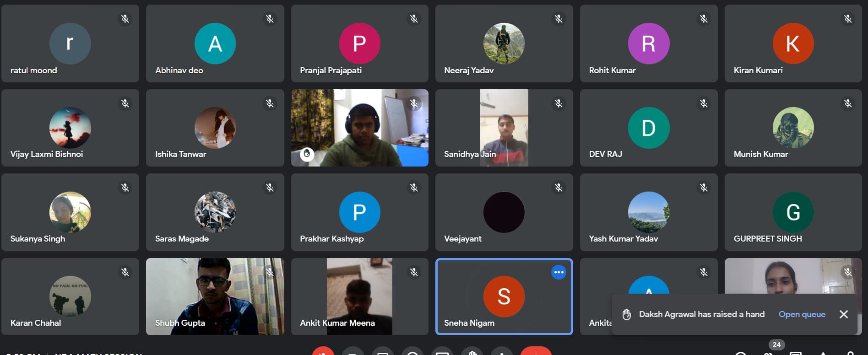This screenshot has width=868, height=355.
Task: Select GURPREET SINGH's green avatar tile
Action: pos(793,212)
